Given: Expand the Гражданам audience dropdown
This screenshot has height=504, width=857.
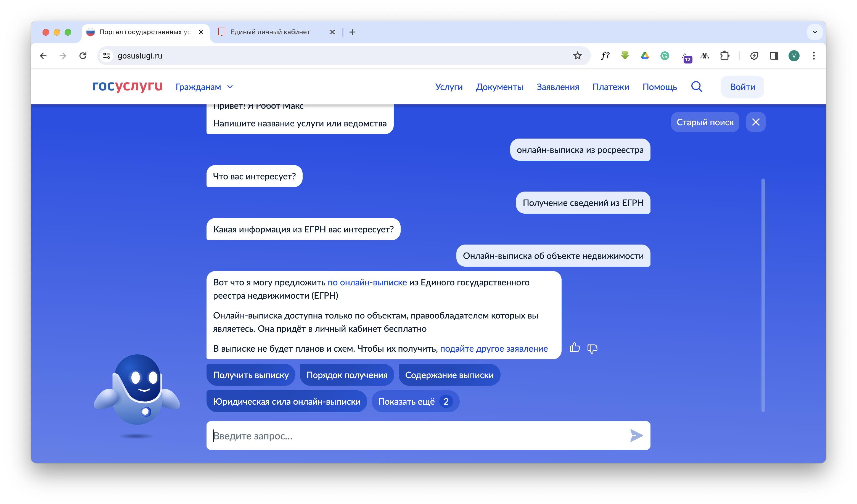Looking at the screenshot, I should point(204,87).
